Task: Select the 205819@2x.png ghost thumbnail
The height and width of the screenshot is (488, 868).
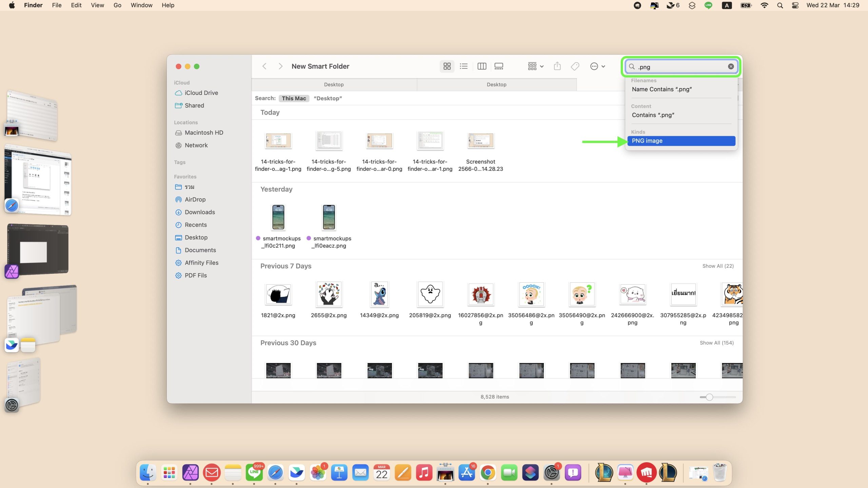Action: [430, 294]
